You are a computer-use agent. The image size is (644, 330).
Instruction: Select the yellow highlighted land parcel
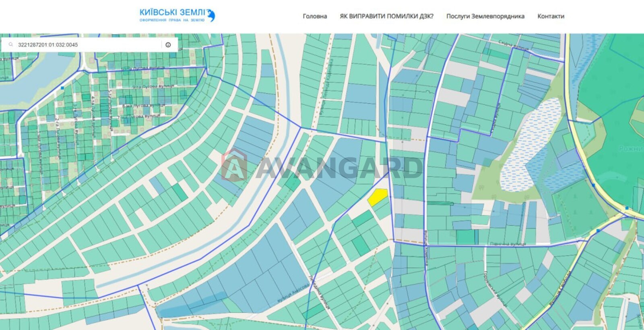[x=378, y=197]
